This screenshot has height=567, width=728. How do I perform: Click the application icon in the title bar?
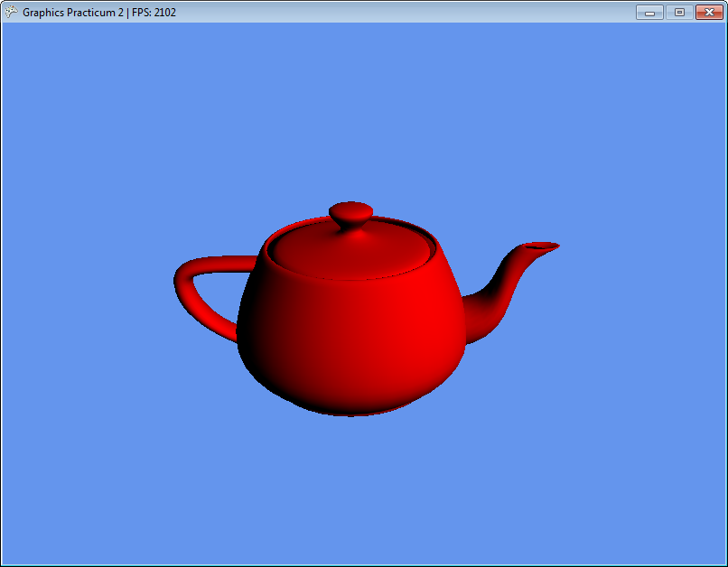pyautogui.click(x=11, y=13)
